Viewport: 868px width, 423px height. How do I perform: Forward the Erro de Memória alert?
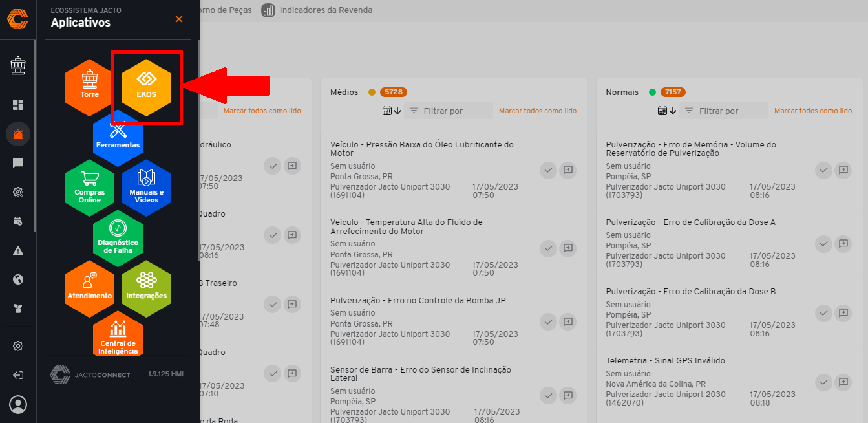point(843,170)
